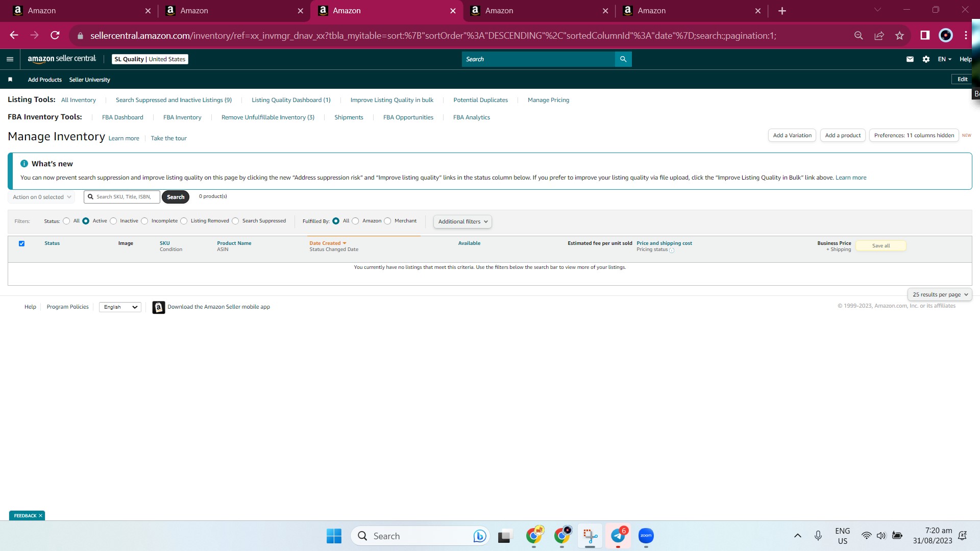Viewport: 980px width, 551px height.
Task: Open Zoom from the taskbar
Action: [x=646, y=536]
